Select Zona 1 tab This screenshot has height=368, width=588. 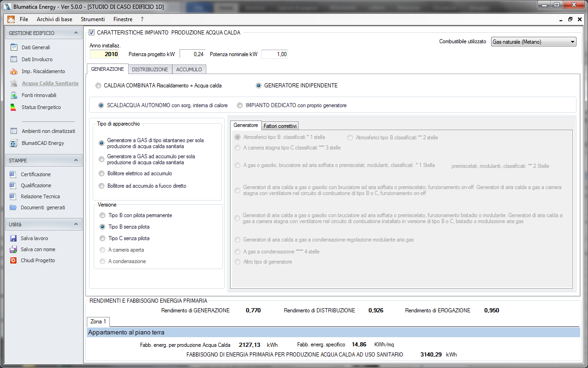click(98, 322)
